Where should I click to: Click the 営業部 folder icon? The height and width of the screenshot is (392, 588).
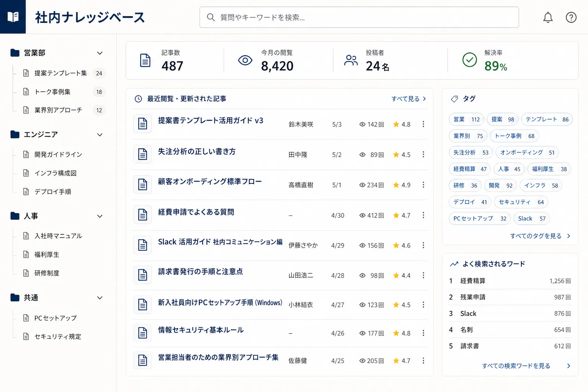(15, 53)
